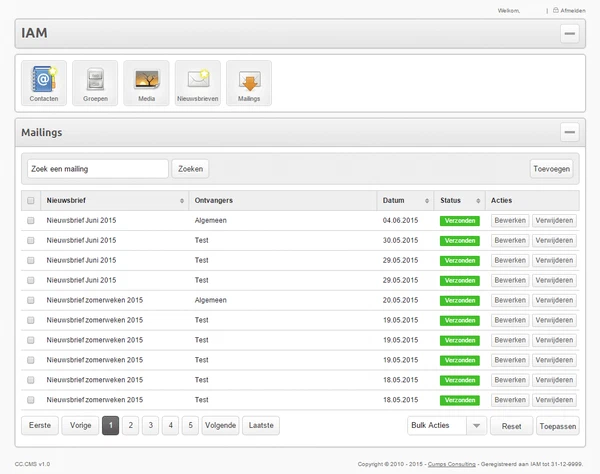Screen dimensions: 600x474
Task: Select page 5 in pagination
Action: click(190, 426)
